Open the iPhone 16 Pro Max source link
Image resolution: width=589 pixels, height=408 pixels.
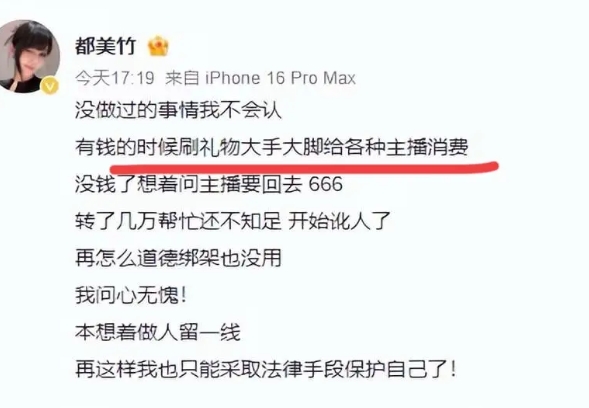click(x=280, y=78)
